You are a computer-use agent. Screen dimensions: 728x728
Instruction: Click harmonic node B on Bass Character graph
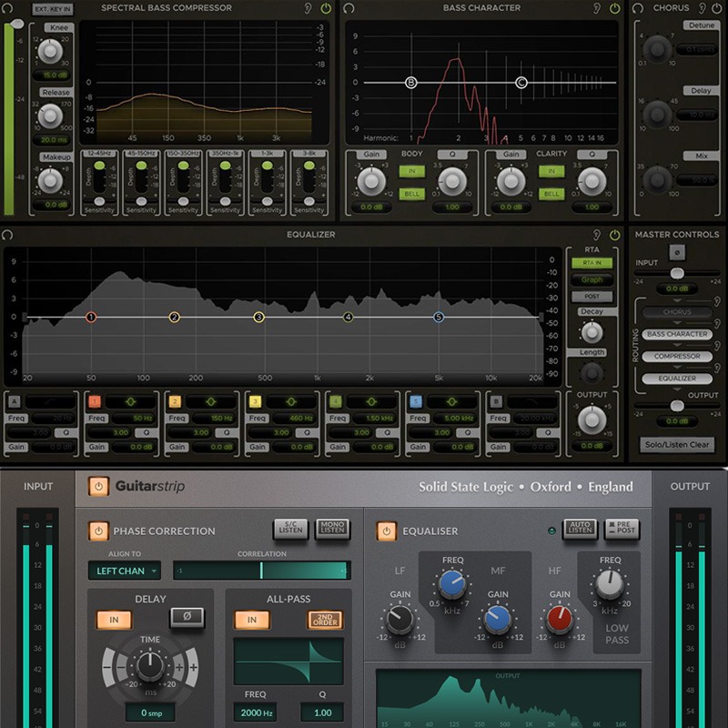click(411, 83)
